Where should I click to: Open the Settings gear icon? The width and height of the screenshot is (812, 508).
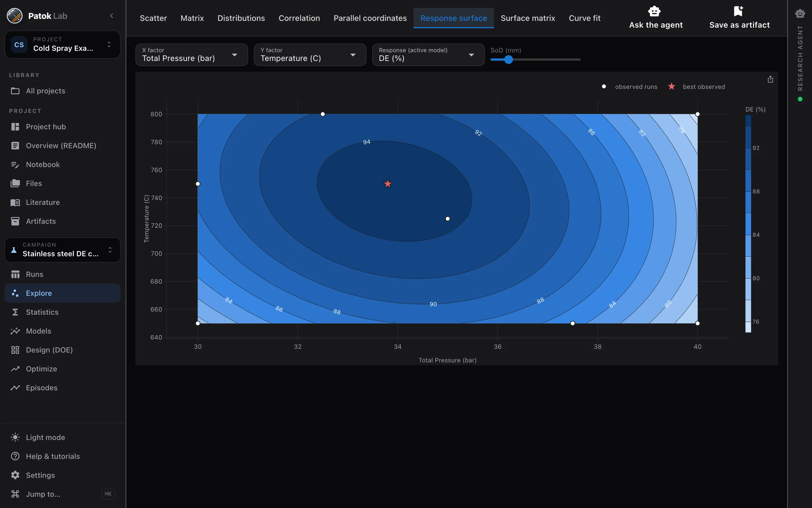pos(15,475)
